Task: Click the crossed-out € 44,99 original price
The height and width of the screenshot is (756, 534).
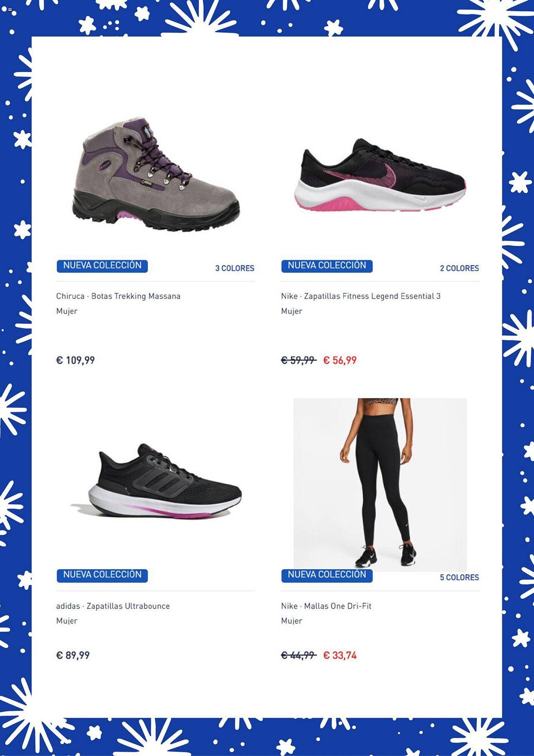Action: pyautogui.click(x=298, y=655)
